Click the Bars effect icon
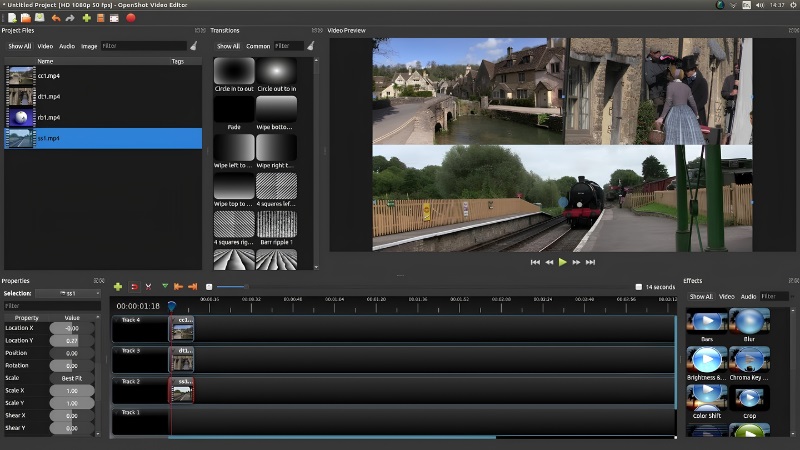The width and height of the screenshot is (800, 450). click(707, 321)
